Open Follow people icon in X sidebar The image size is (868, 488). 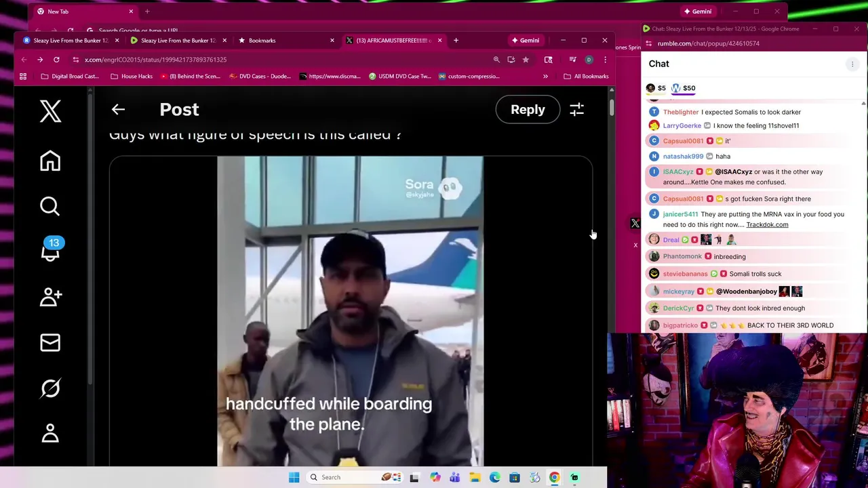51,297
